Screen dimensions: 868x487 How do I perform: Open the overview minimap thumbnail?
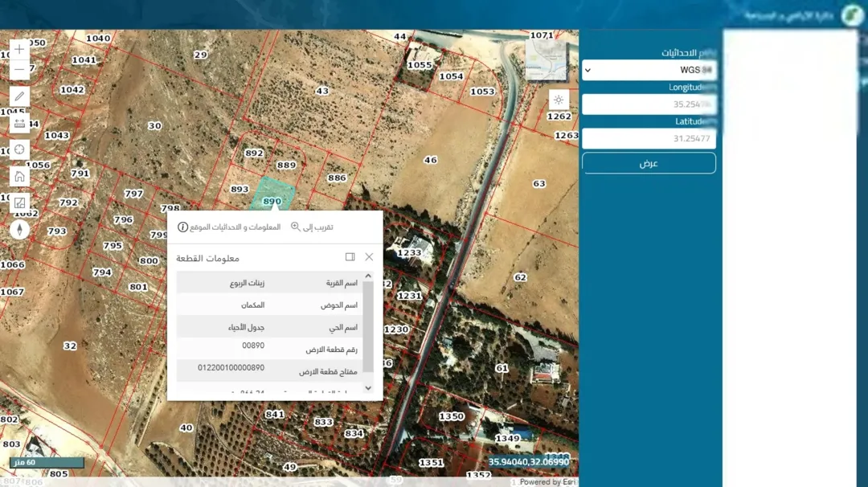547,59
